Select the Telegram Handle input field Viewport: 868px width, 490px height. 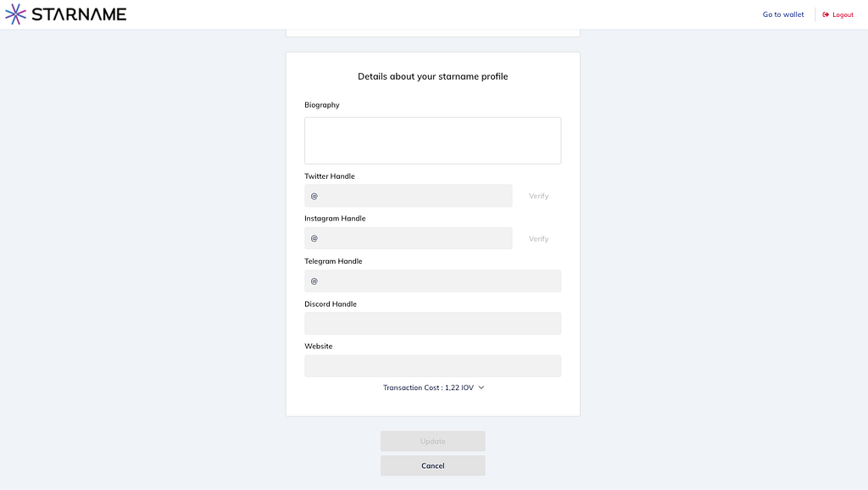433,281
